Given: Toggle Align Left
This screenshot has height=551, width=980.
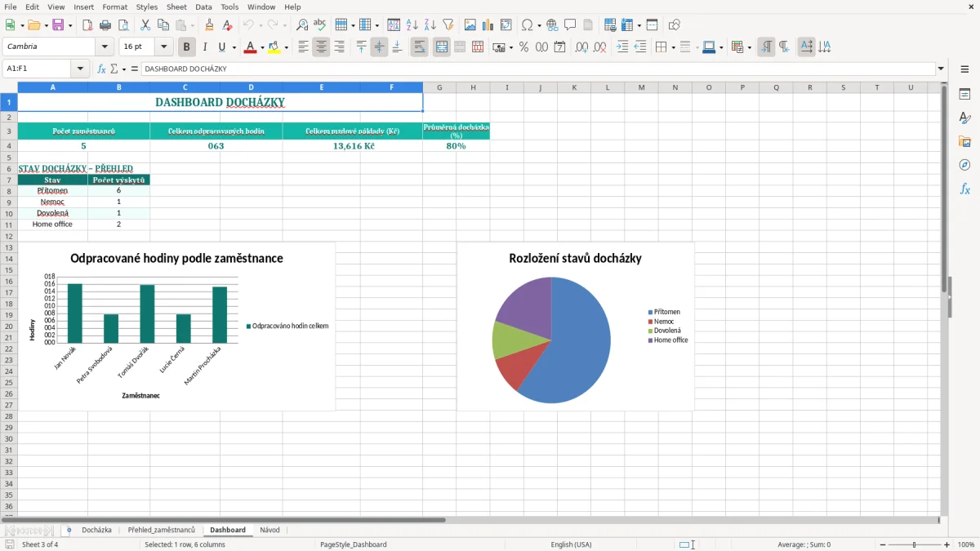Looking at the screenshot, I should (303, 47).
